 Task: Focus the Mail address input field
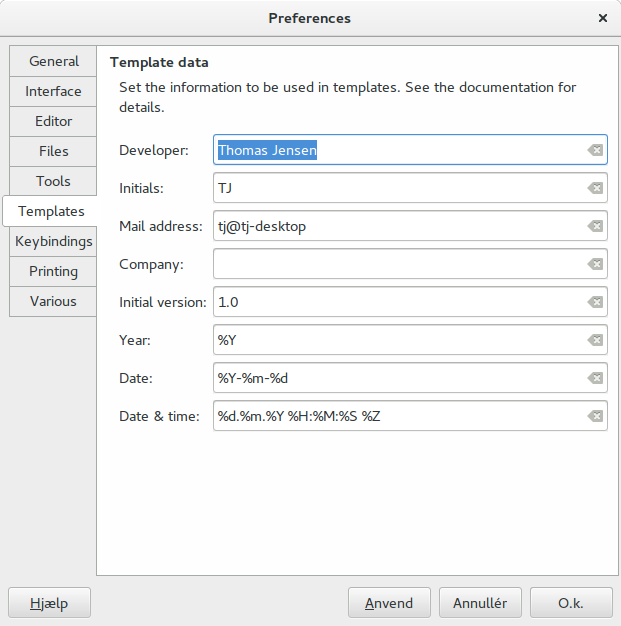tap(410, 226)
